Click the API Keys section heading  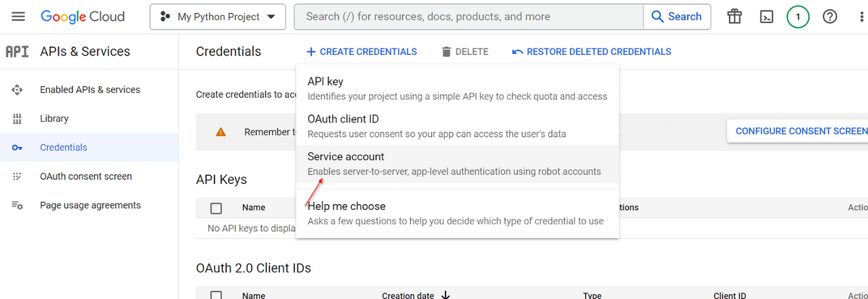(x=221, y=180)
